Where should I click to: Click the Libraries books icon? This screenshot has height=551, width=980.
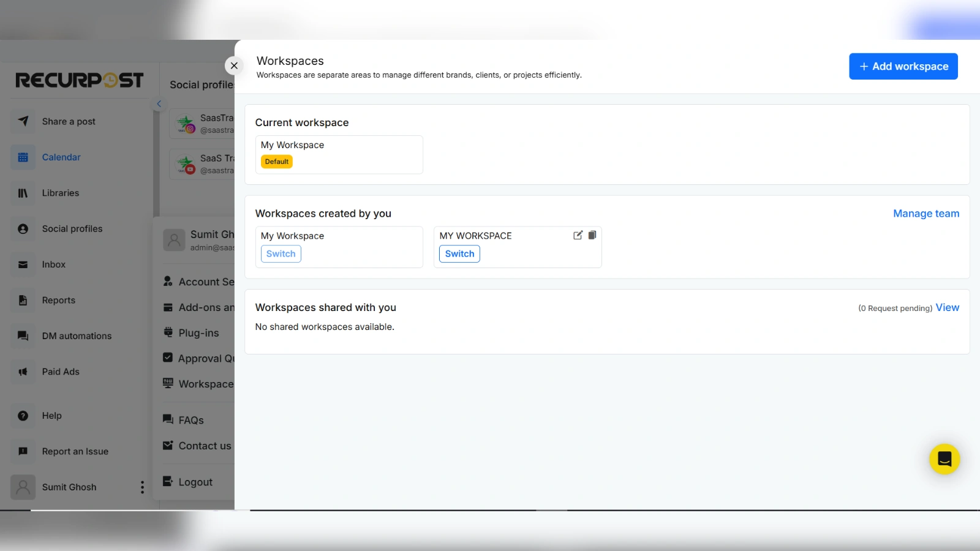click(x=23, y=193)
